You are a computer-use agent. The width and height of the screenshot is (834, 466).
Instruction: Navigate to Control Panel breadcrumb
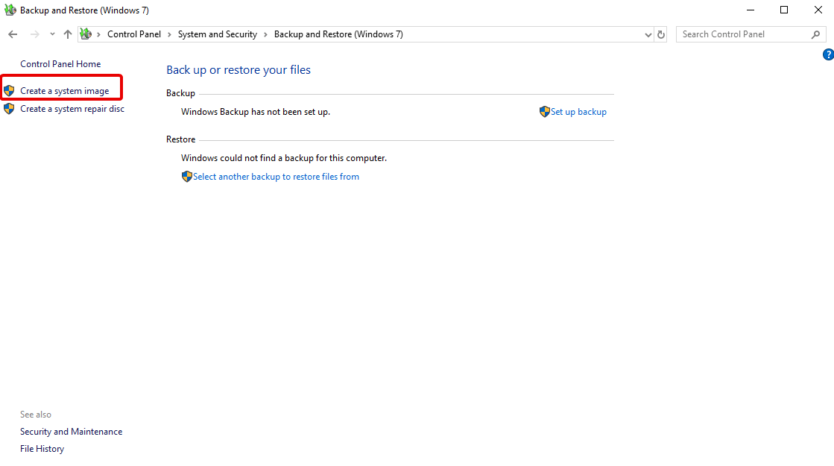134,34
